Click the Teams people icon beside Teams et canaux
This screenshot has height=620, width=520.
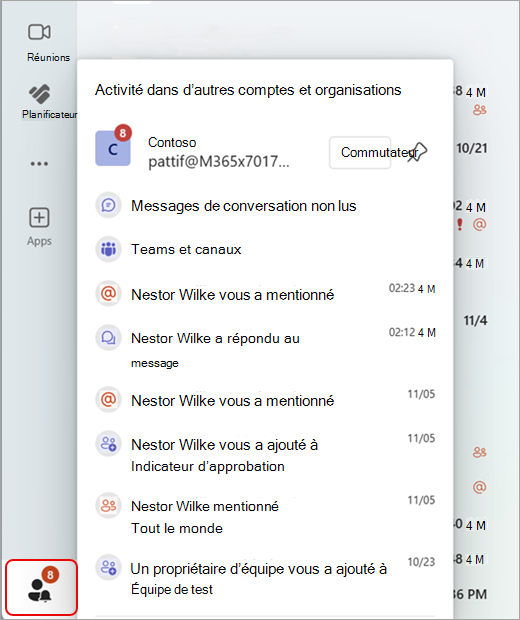click(108, 249)
